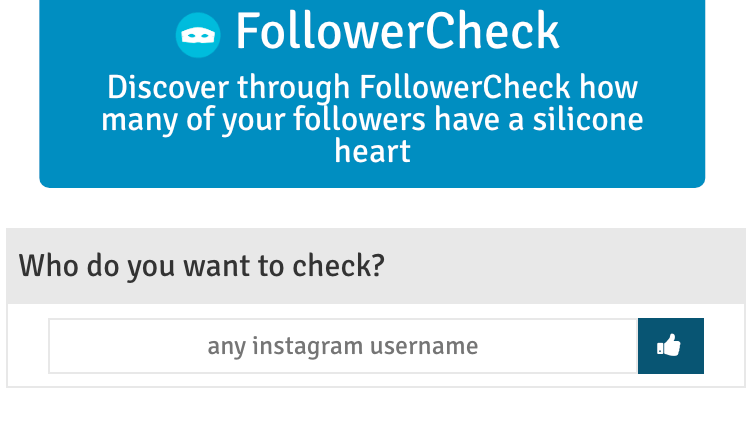Click the silicone heart tagline text
Image resolution: width=754 pixels, height=440 pixels.
[372, 119]
